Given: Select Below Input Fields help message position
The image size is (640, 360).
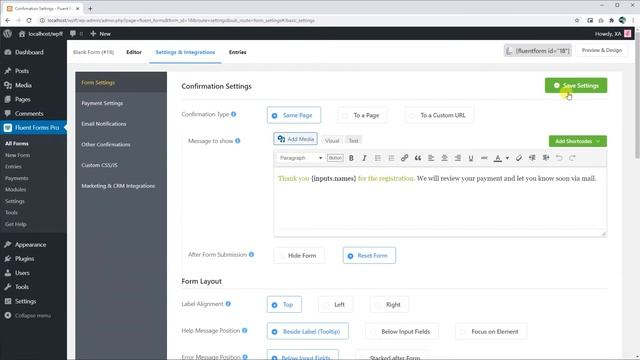Looking at the screenshot, I should tap(402, 331).
